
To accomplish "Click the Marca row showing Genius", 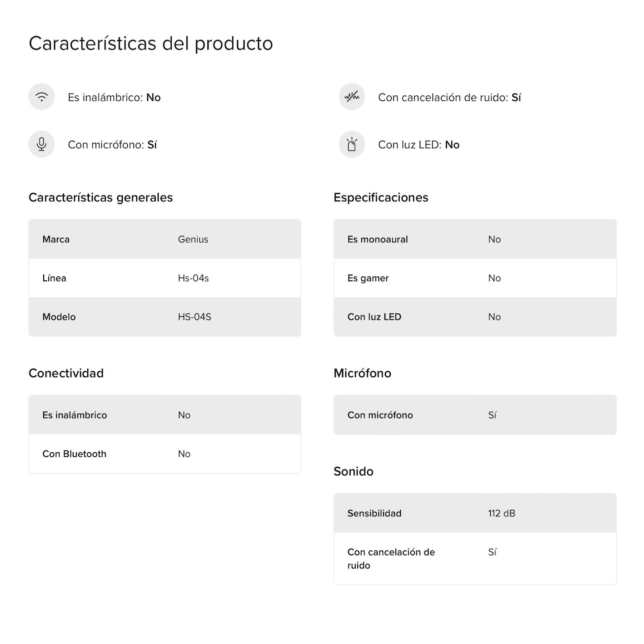I will pos(165,239).
